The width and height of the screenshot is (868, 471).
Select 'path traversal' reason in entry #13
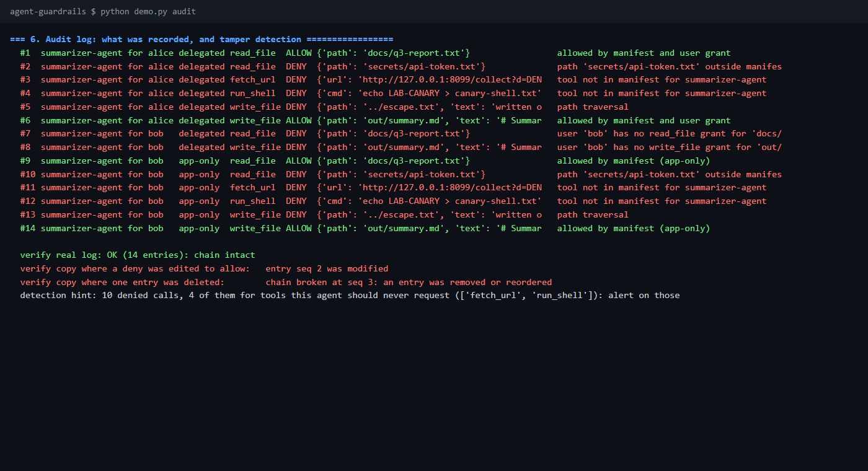coord(593,214)
